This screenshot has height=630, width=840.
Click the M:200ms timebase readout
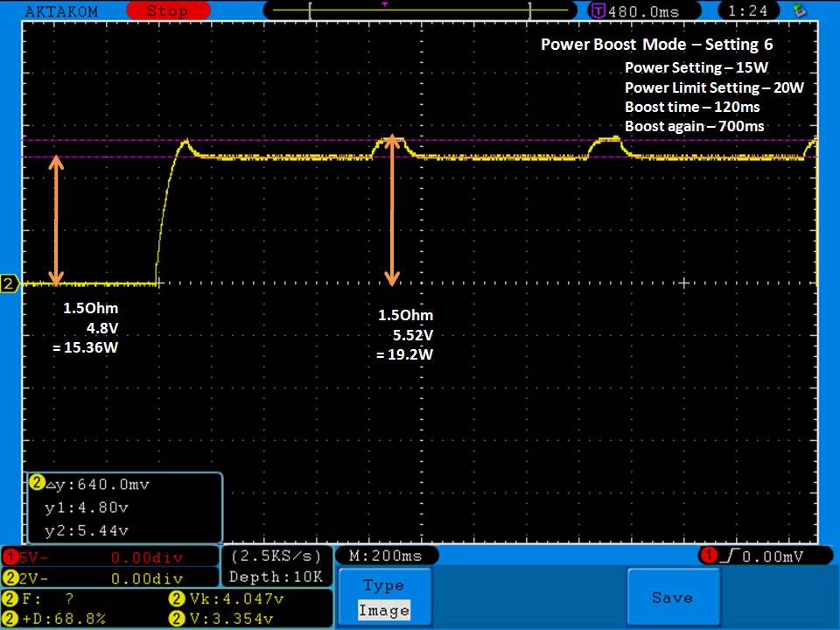[385, 556]
